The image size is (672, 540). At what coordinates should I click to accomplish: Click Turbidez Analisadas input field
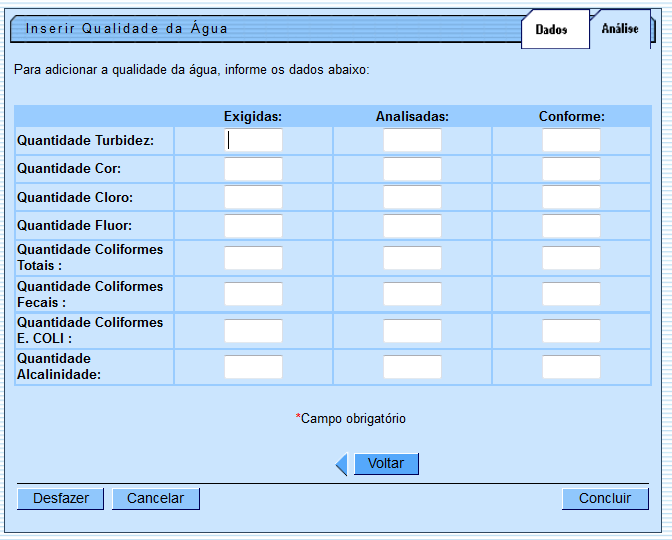pyautogui.click(x=412, y=140)
